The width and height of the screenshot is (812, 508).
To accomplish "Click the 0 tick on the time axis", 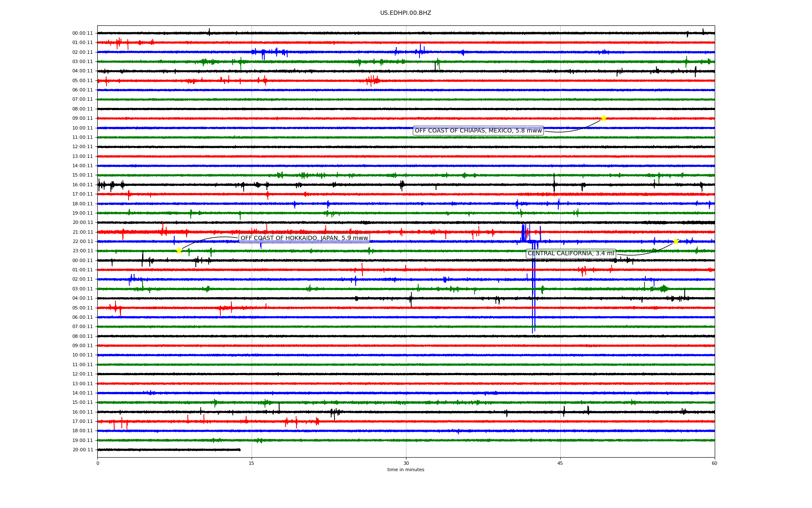I will click(98, 463).
